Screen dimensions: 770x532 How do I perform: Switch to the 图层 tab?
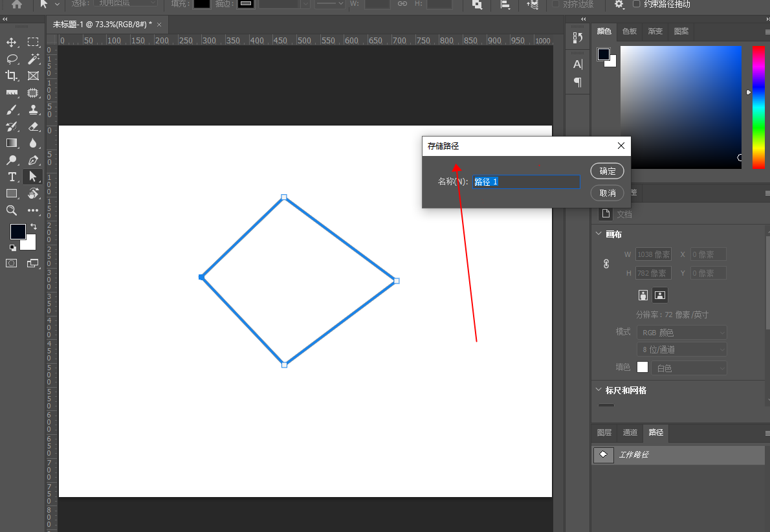(604, 432)
